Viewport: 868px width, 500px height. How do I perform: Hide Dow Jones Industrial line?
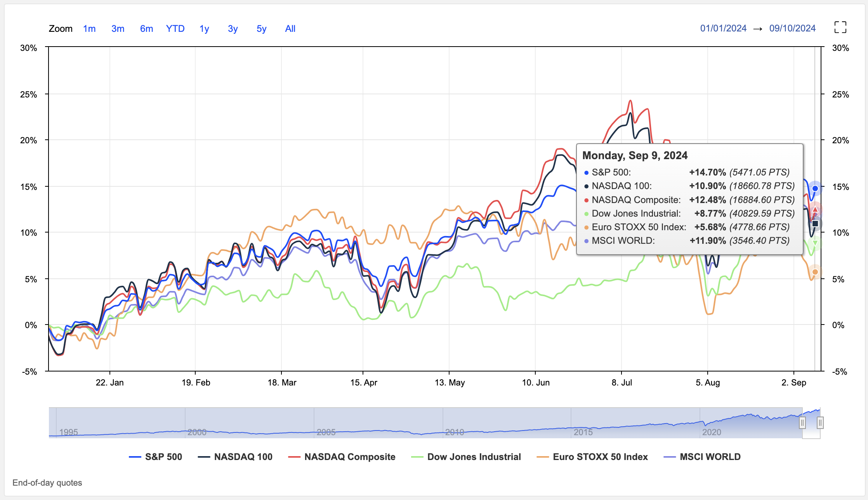[x=474, y=457]
